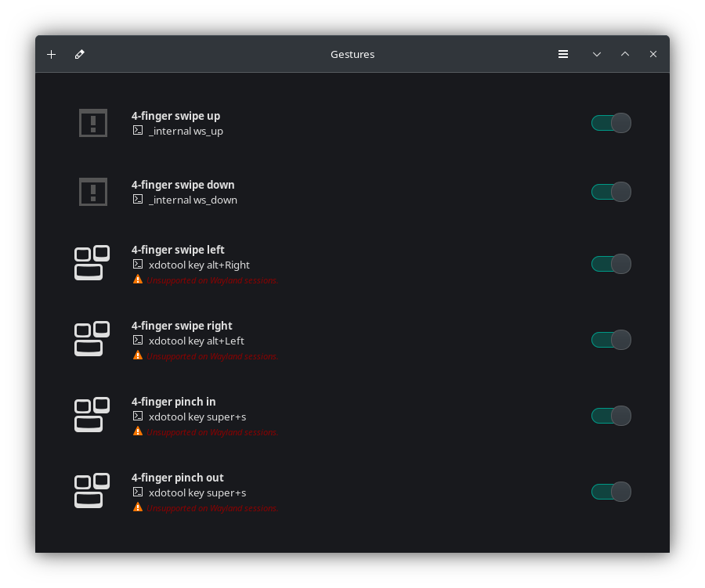Click the plus icon to add gesture
The height and width of the screenshot is (588, 705).
point(52,54)
